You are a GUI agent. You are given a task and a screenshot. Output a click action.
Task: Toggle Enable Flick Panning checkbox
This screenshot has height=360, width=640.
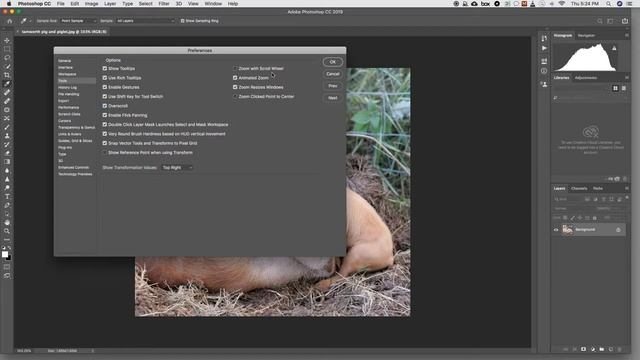click(x=105, y=115)
